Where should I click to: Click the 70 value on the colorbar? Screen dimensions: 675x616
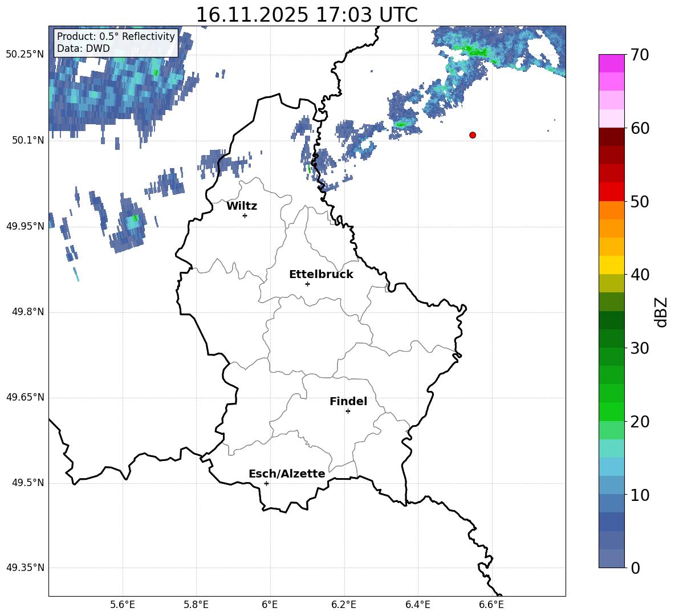[x=640, y=55]
